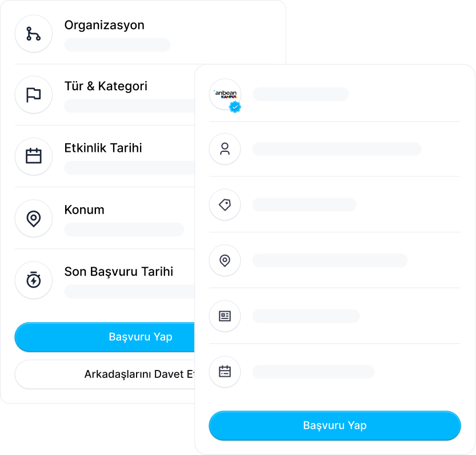
Task: Click the person icon in right card
Action: pos(225,149)
